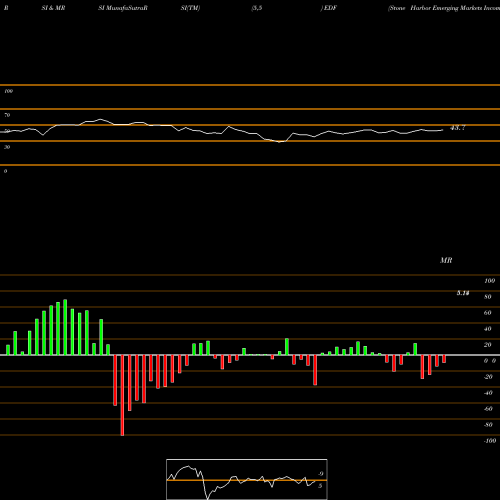Click the 60 label on MR axis
This screenshot has height=500, width=500.
pos(488,313)
